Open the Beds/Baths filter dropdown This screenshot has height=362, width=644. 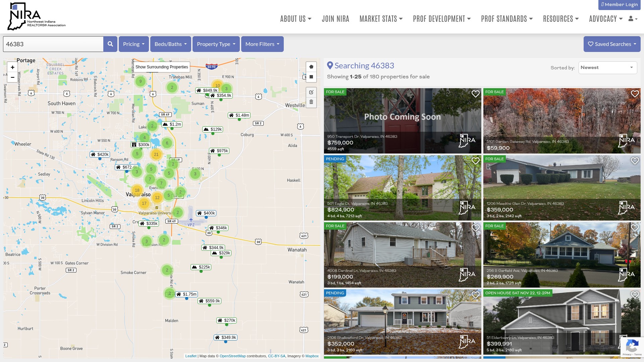coord(170,44)
